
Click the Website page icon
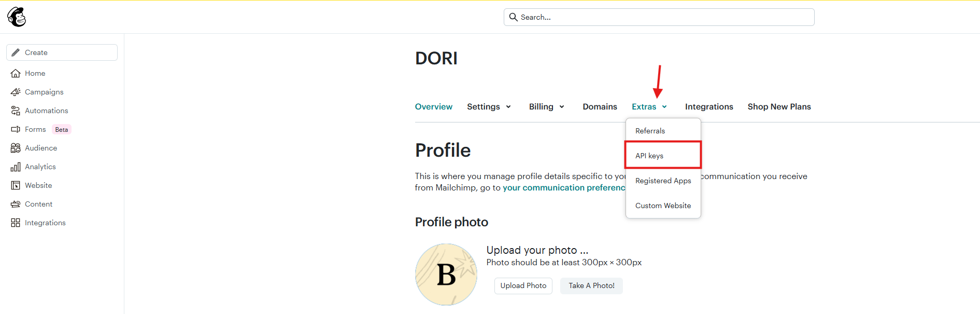(16, 185)
